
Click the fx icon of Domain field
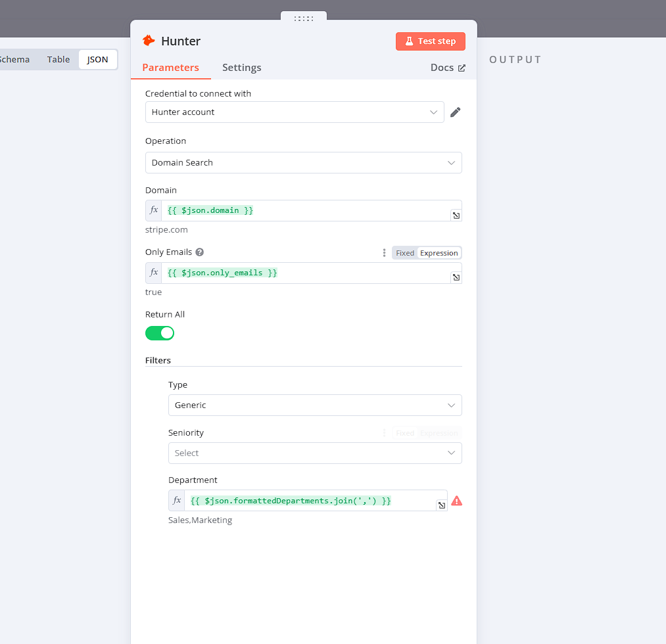pos(154,210)
